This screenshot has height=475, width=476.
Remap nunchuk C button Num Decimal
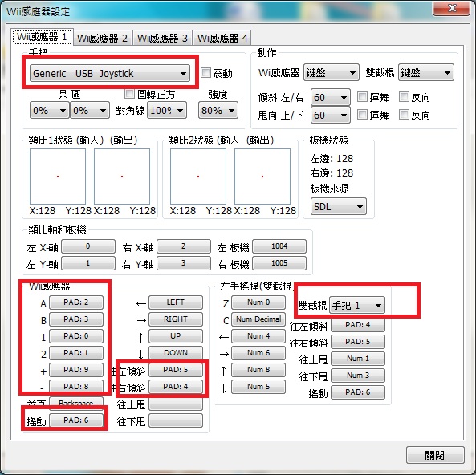tap(258, 319)
